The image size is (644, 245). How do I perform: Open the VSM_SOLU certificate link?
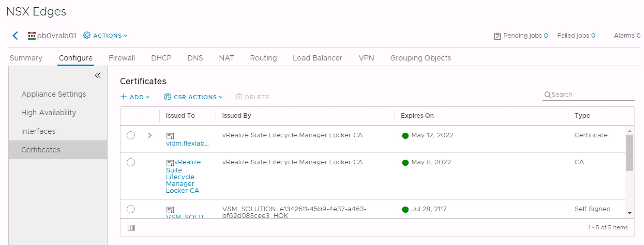(x=184, y=216)
